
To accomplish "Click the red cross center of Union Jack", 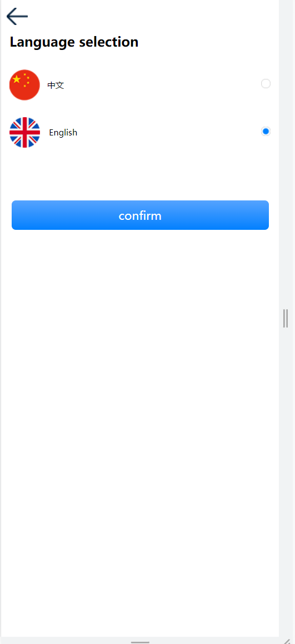I will (x=24, y=132).
